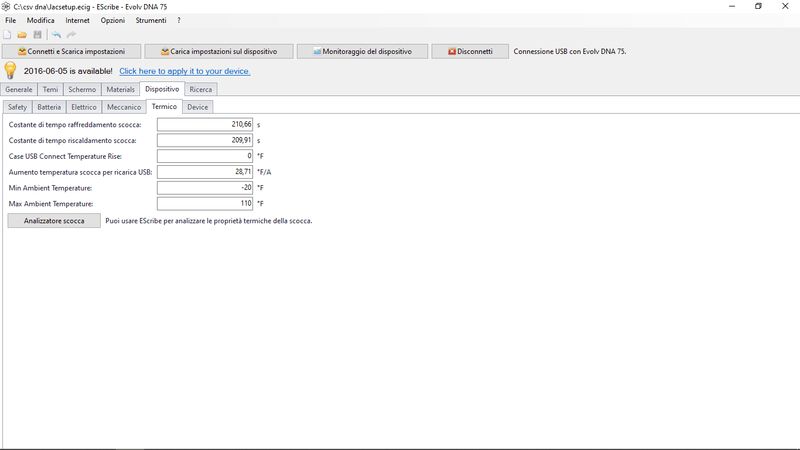Redo with the right arrow icon
Viewport: 800px width, 450px height.
pyautogui.click(x=71, y=35)
